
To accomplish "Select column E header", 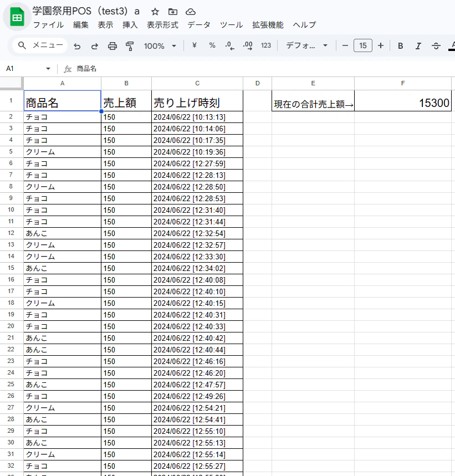I will (313, 83).
